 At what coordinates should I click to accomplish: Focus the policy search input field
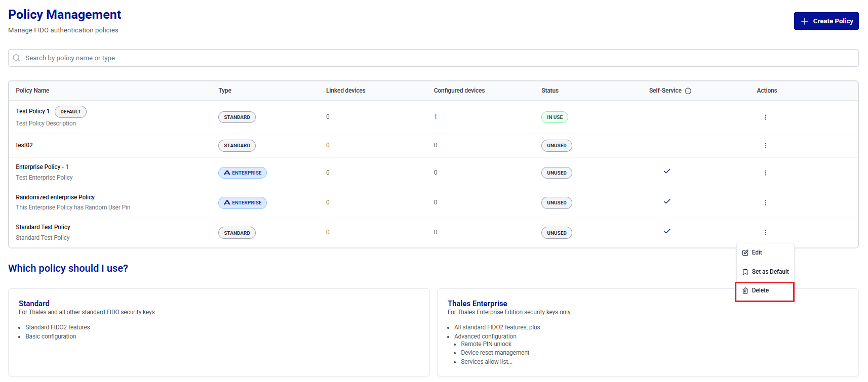[433, 58]
